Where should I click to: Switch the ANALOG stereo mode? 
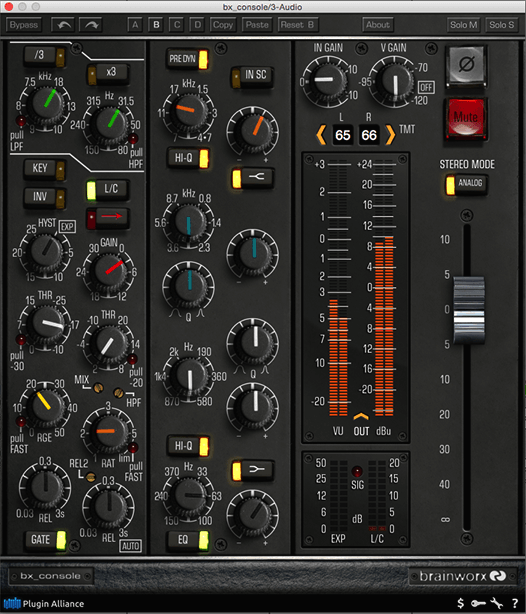466,184
